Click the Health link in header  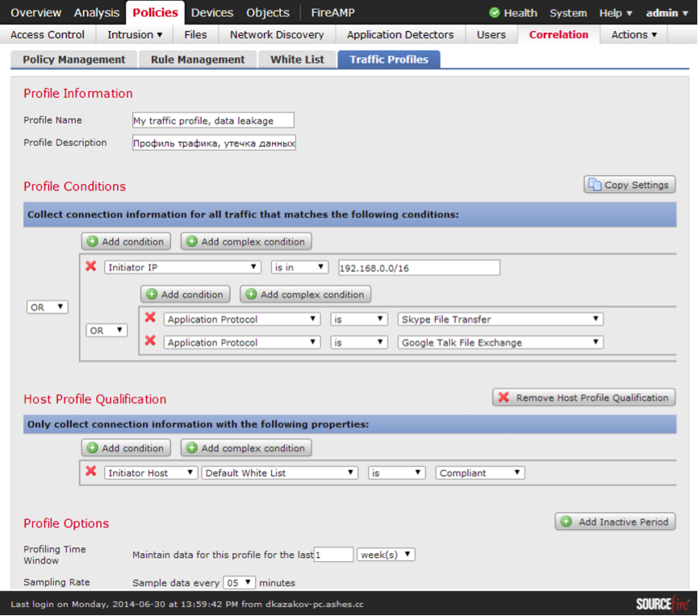pos(520,13)
